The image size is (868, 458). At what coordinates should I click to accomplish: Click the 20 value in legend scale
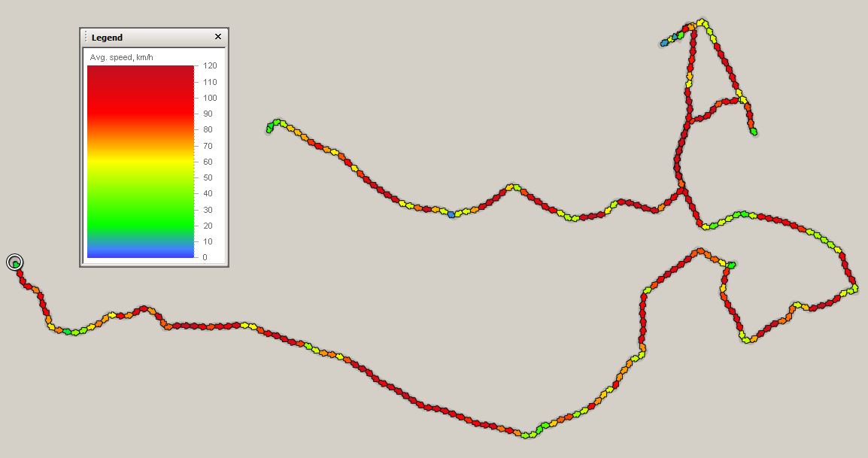coord(208,226)
